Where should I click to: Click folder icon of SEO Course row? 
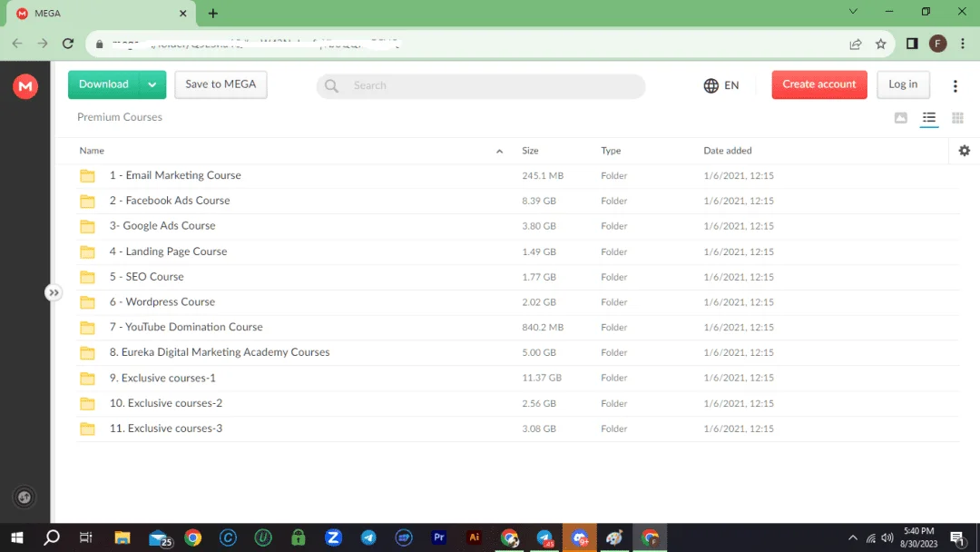pyautogui.click(x=87, y=277)
